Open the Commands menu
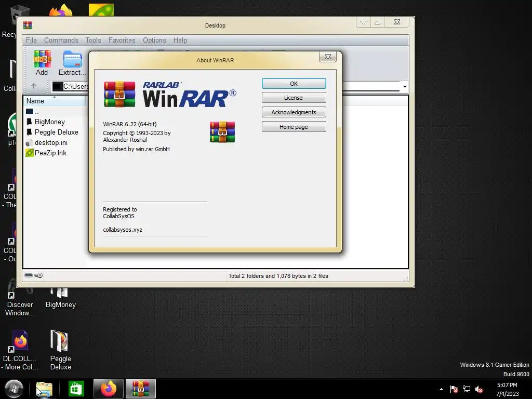Image resolution: width=532 pixels, height=399 pixels. [x=61, y=41]
